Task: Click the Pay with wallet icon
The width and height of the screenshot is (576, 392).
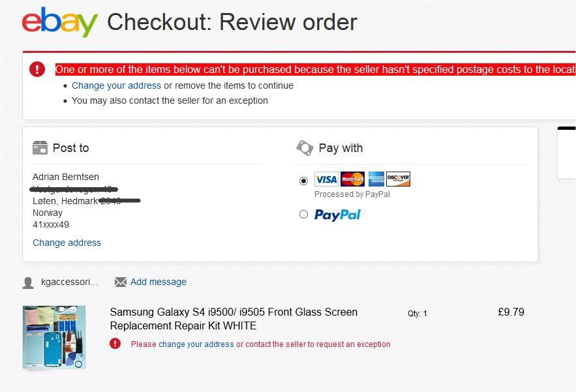Action: (305, 148)
